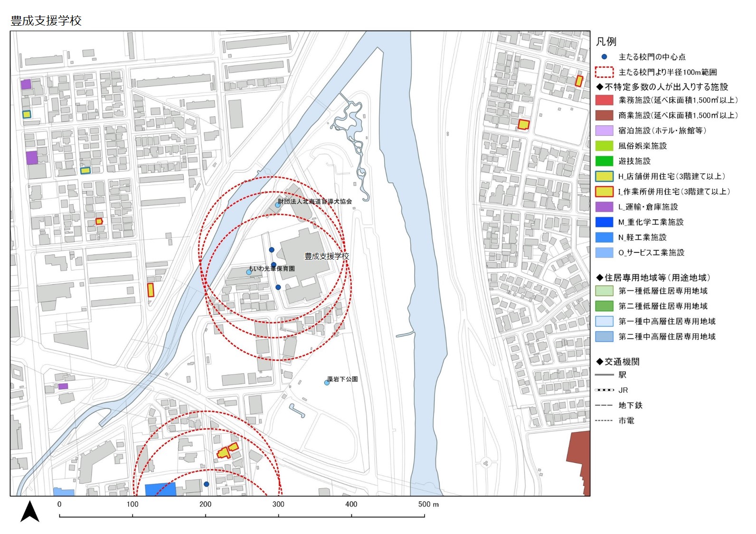Select the 第一種中高層住居専用地域 swatch
756x534 pixels.
point(604,321)
